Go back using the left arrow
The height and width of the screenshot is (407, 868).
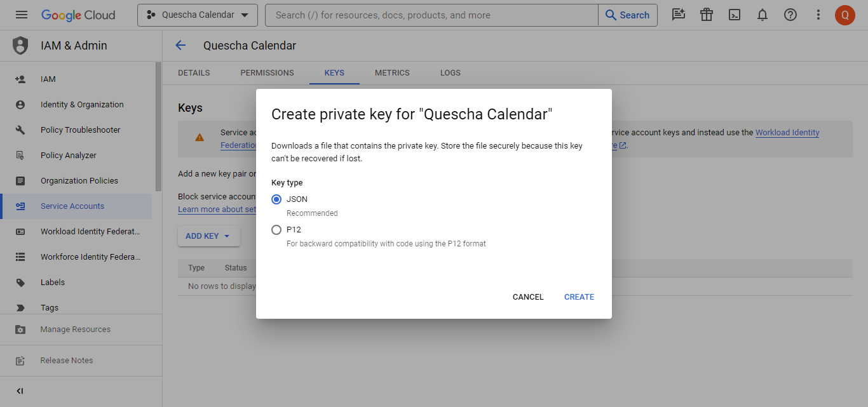click(x=180, y=45)
